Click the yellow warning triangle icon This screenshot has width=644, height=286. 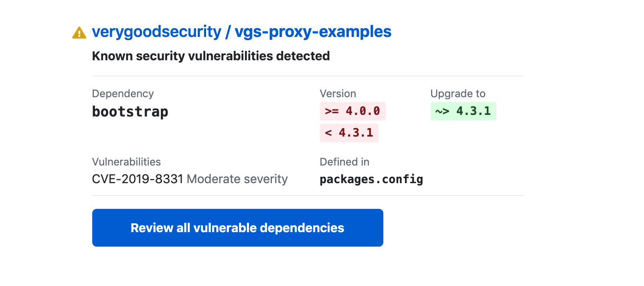coord(79,33)
